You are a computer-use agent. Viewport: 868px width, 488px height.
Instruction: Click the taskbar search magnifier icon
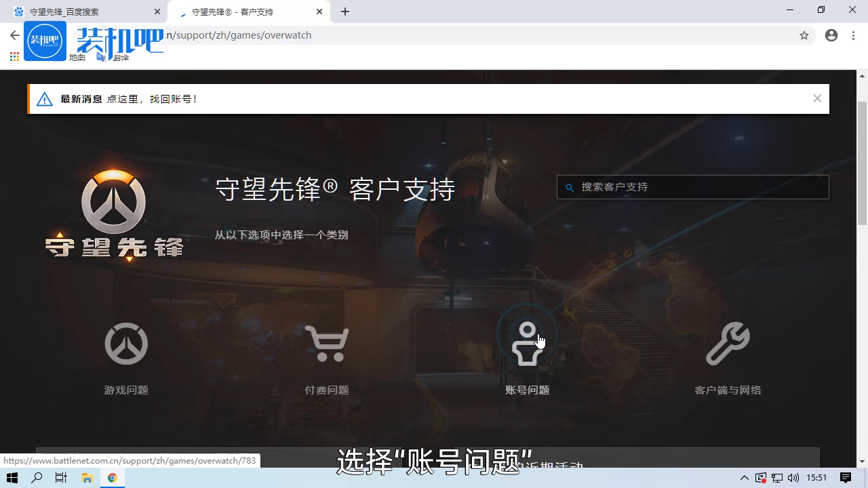(x=37, y=478)
